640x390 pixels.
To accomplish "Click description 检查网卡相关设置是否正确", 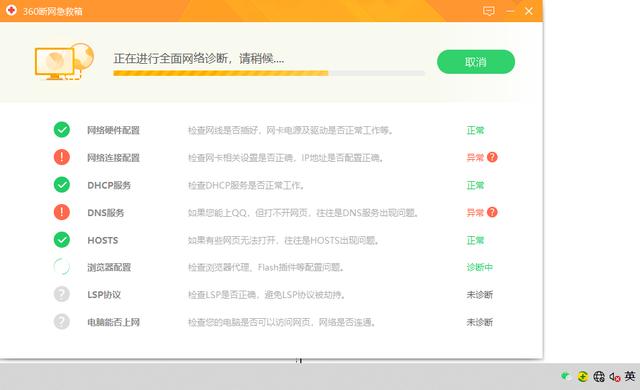I will tap(285, 157).
